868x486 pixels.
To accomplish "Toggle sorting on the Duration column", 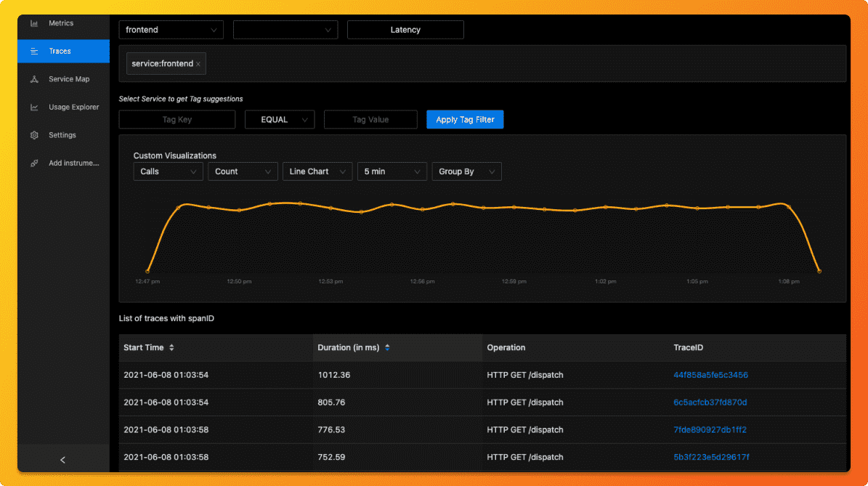I will [388, 347].
